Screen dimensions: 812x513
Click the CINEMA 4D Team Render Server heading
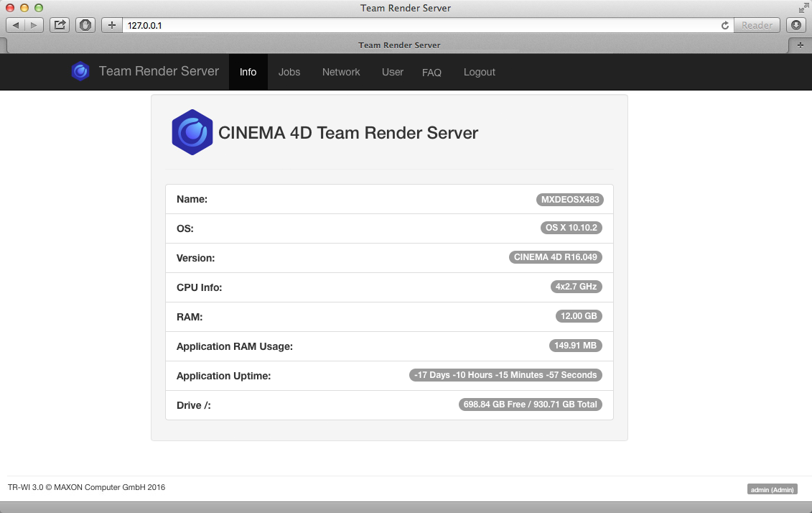click(348, 133)
